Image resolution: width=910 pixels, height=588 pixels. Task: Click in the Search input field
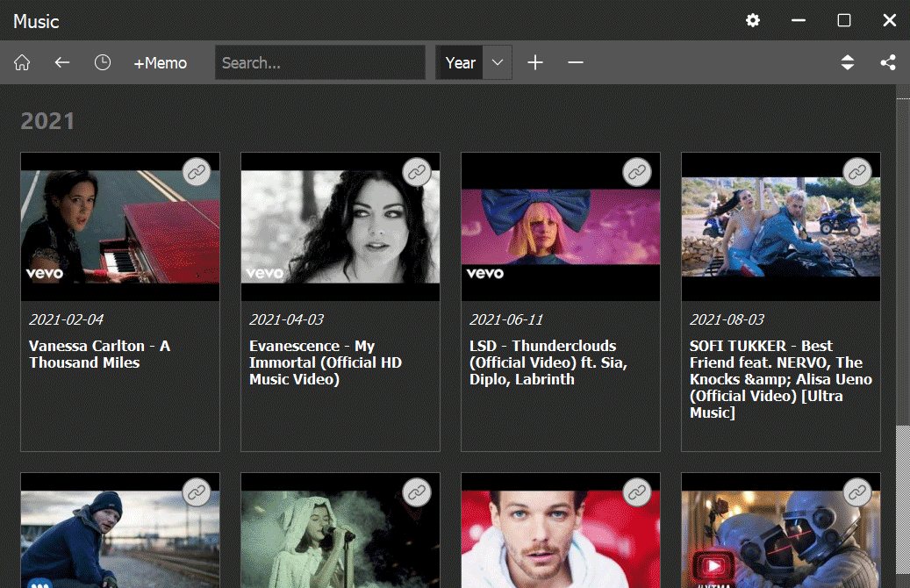point(320,63)
